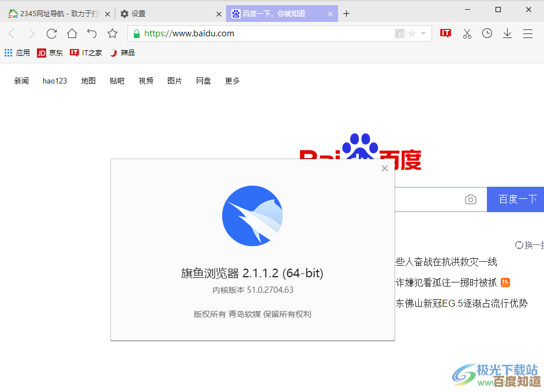The image size is (544, 392).
Task: Show the page QR code icon
Action: click(x=399, y=33)
